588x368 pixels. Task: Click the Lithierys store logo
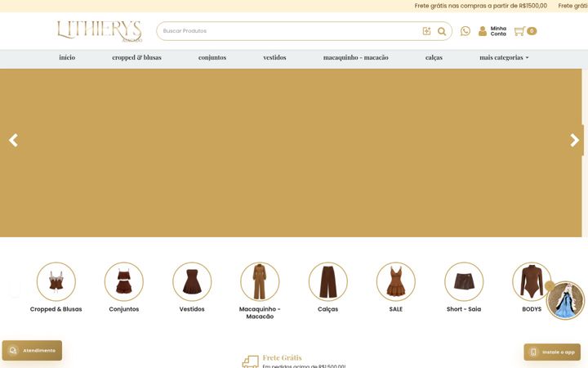[x=100, y=31]
